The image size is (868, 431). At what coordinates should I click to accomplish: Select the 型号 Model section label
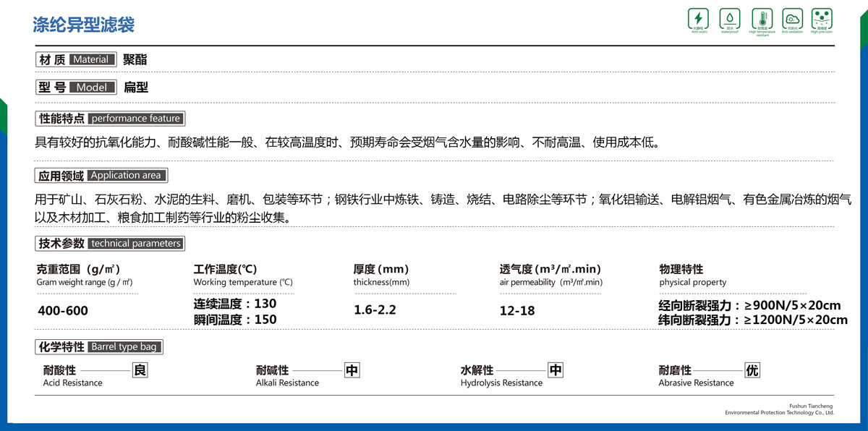pos(76,88)
